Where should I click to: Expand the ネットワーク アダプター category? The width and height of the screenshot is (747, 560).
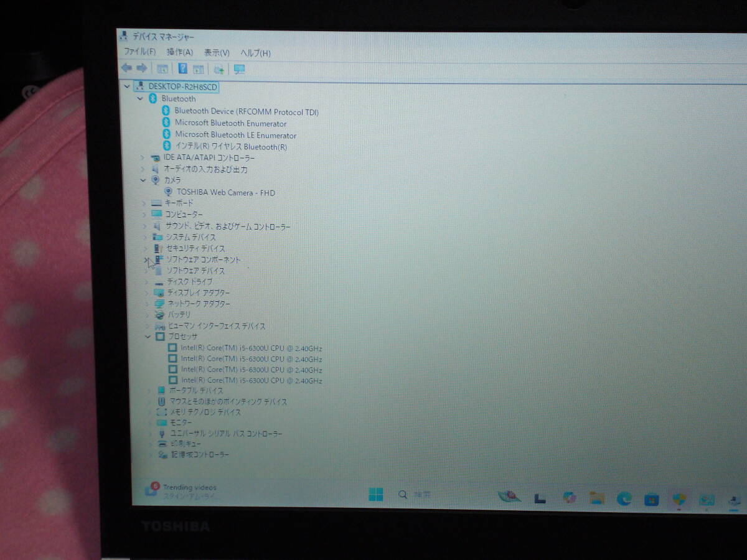147,304
